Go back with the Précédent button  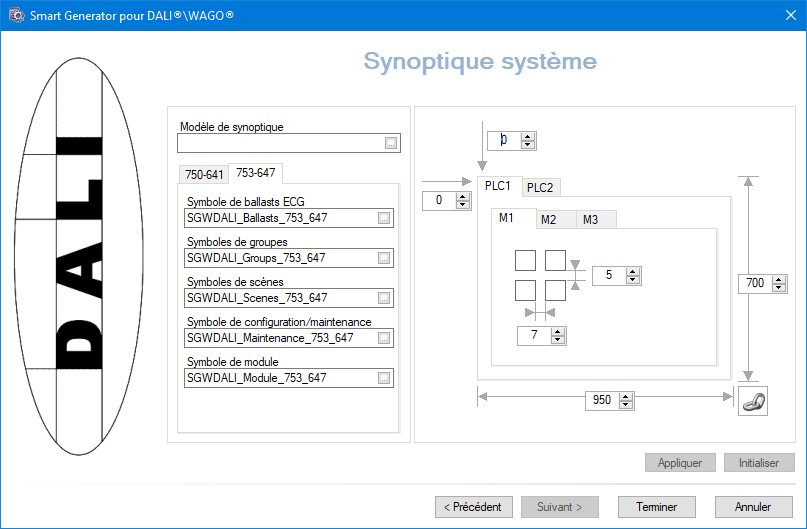[x=473, y=507]
